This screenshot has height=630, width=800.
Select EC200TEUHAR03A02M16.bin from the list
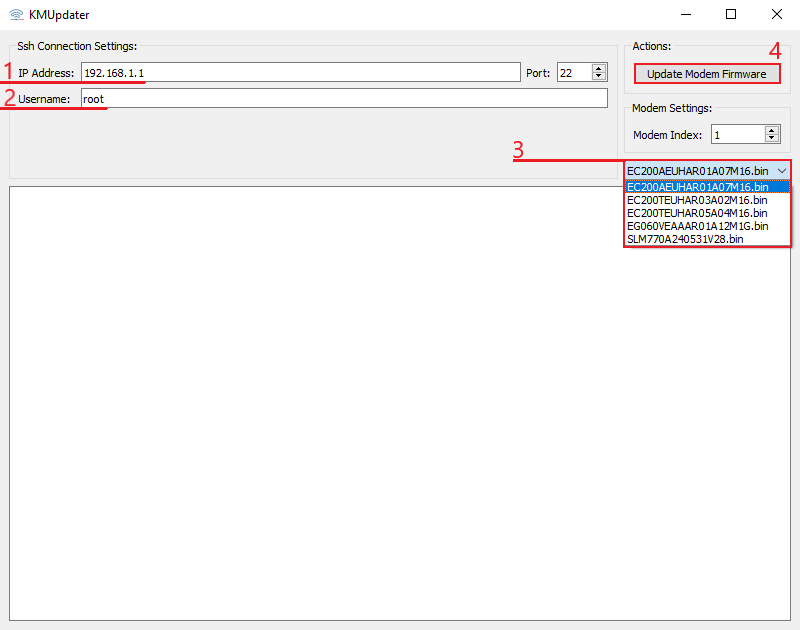pyautogui.click(x=698, y=200)
